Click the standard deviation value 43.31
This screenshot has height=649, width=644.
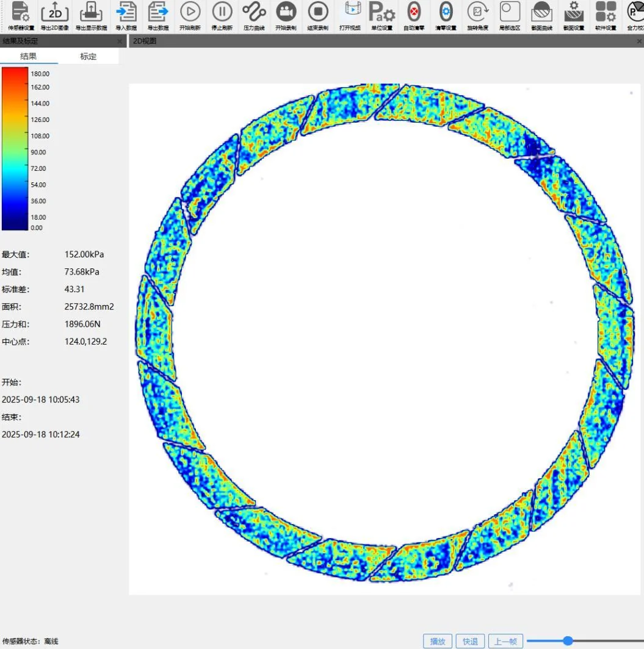pos(74,289)
